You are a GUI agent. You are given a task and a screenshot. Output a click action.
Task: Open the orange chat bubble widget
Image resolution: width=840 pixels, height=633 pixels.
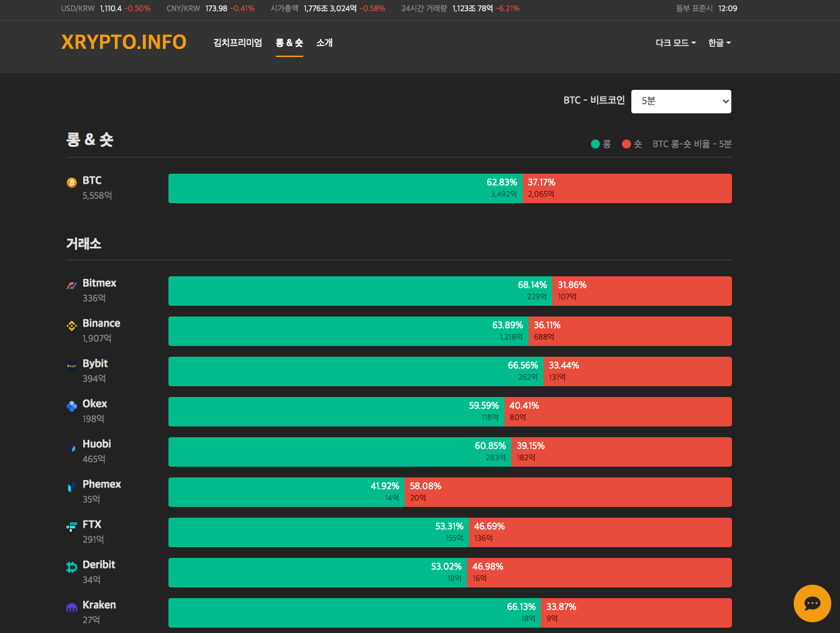(812, 603)
